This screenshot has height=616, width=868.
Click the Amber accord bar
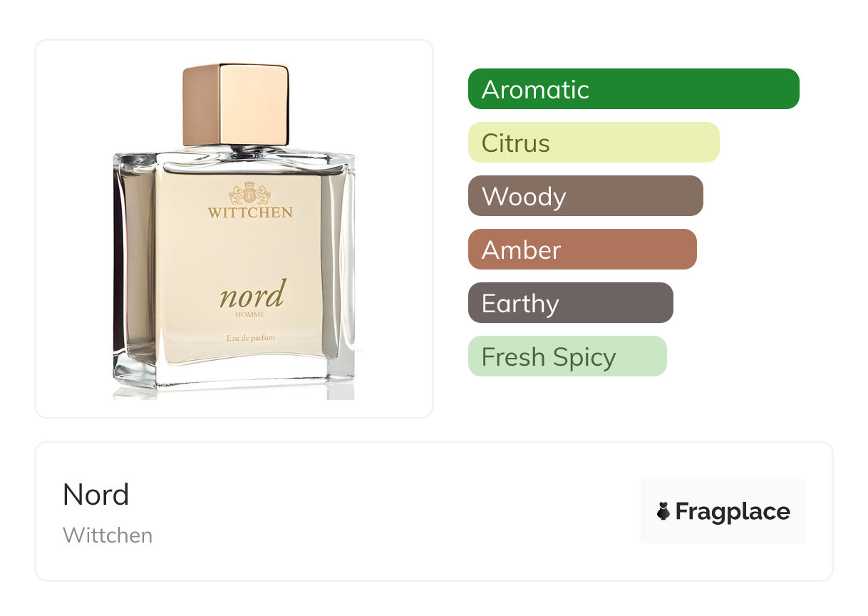click(582, 250)
